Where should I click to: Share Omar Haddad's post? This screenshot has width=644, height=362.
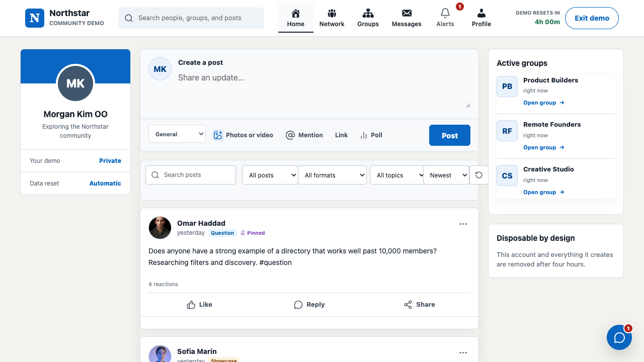click(x=419, y=305)
